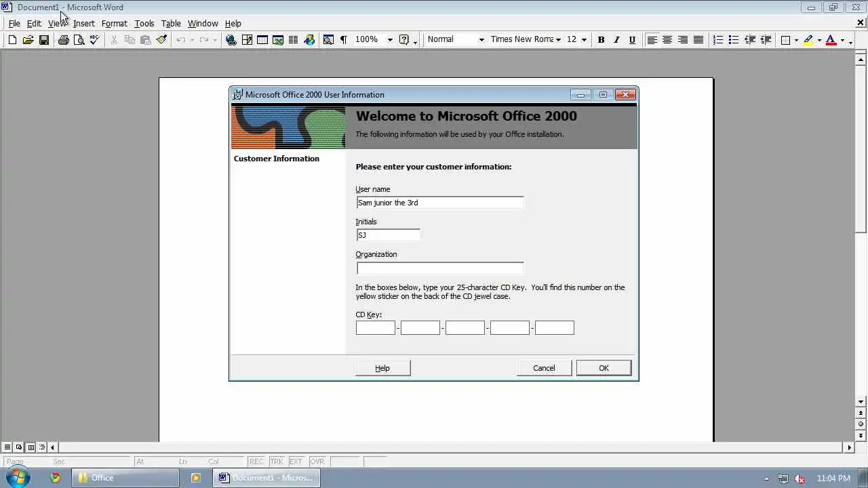Align text to the left
Screen dimensions: 868x488
click(652, 40)
